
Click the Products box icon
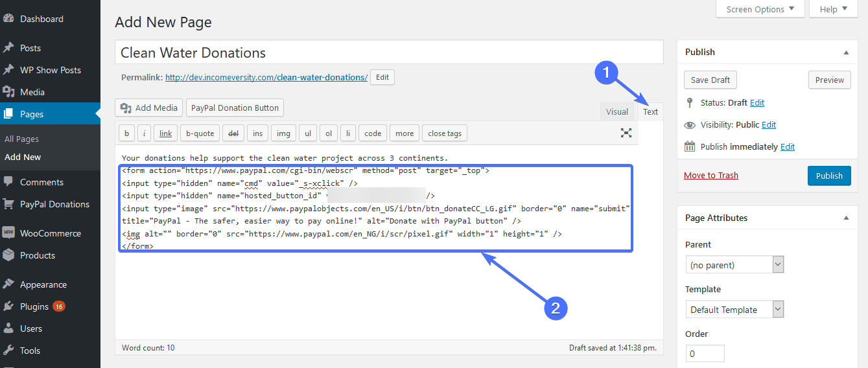8,255
